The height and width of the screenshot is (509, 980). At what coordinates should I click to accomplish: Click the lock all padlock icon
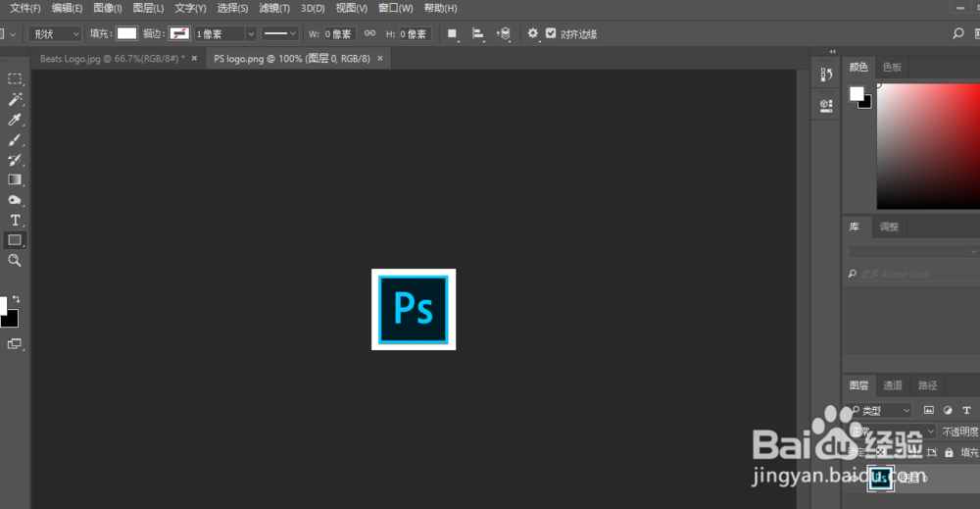click(x=949, y=452)
